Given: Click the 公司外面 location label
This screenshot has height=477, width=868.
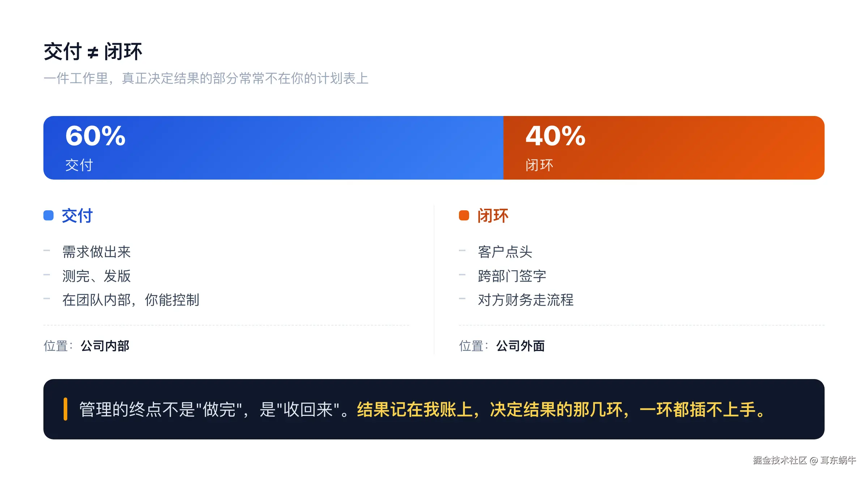Looking at the screenshot, I should pos(520,346).
